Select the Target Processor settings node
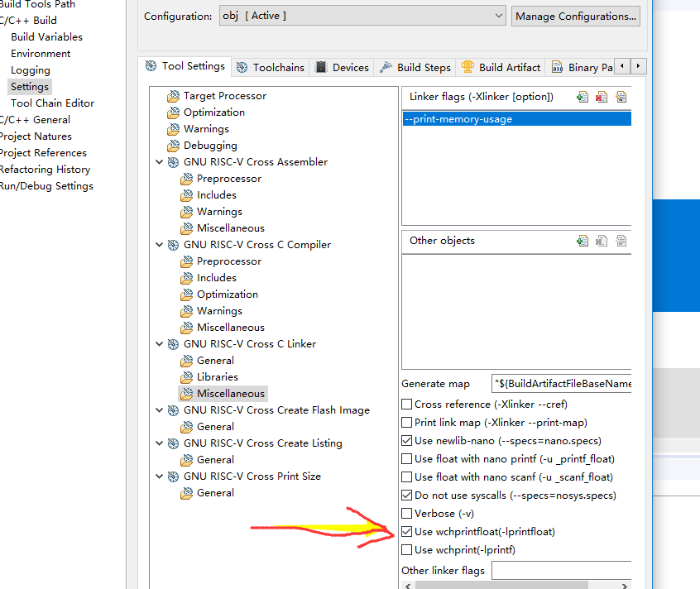The width and height of the screenshot is (700, 589). coord(224,96)
